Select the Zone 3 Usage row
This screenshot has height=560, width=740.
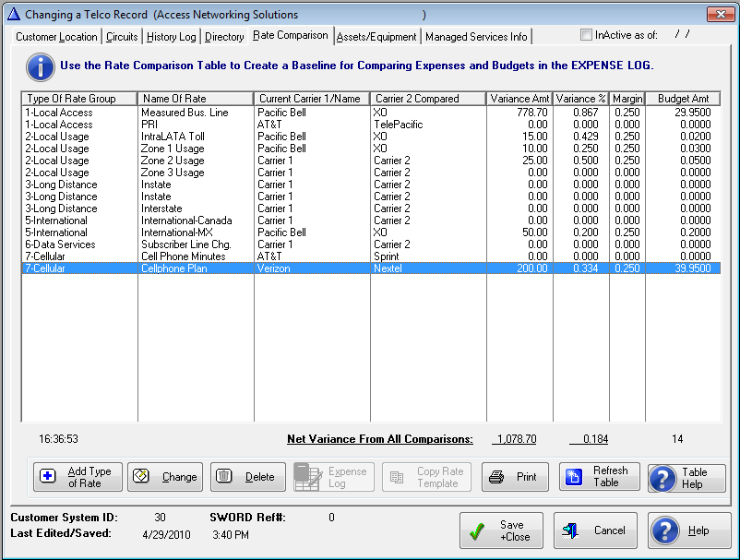371,173
